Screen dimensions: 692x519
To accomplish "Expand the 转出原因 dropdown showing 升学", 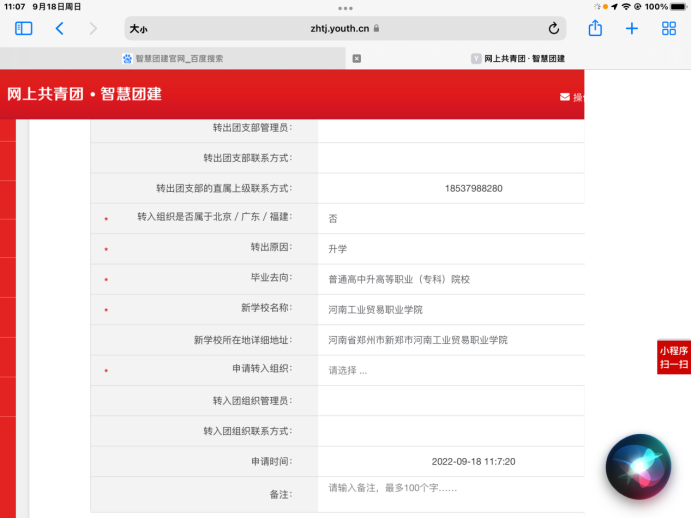I will pyautogui.click(x=450, y=249).
